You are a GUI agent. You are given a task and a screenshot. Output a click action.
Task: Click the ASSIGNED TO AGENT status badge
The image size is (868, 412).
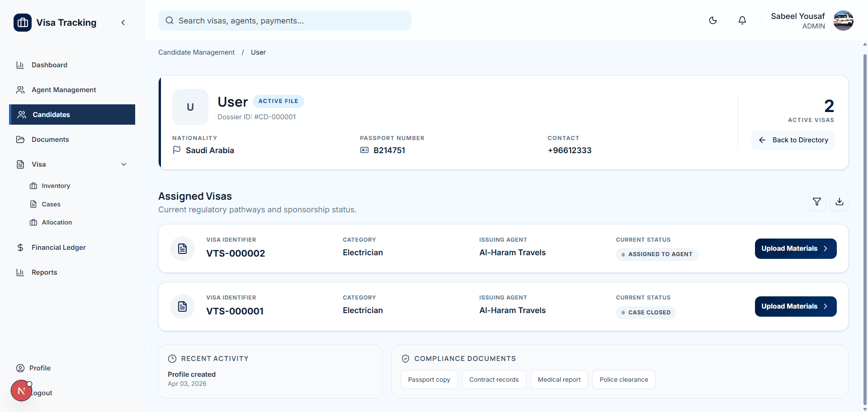657,254
